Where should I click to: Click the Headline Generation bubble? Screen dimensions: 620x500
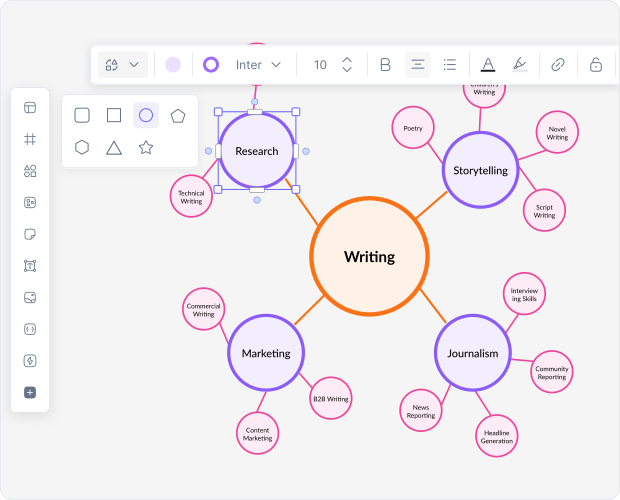coord(497,436)
